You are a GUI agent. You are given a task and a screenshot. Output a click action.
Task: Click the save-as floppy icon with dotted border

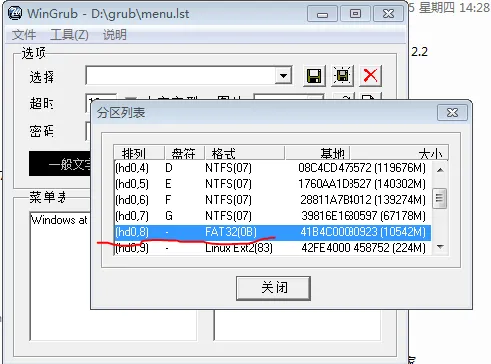click(342, 76)
